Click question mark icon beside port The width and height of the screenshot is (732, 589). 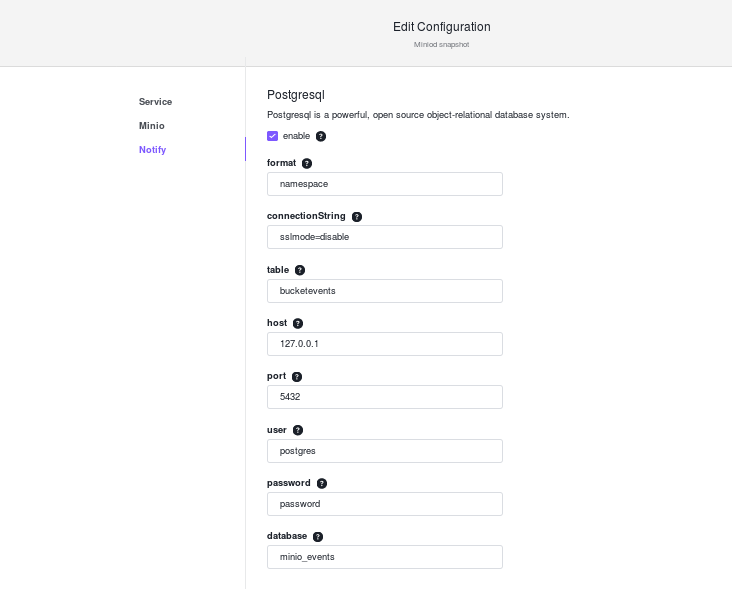click(x=297, y=377)
